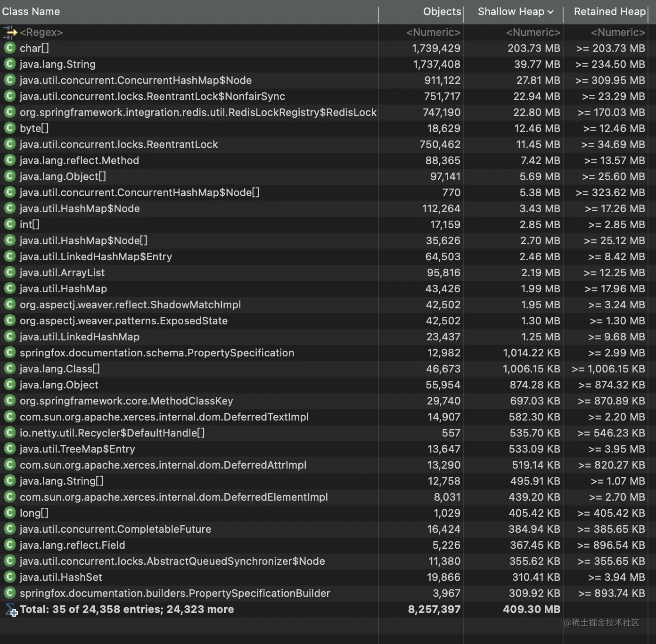
Task: Click the icon beside DeferredTextImpl
Action: [9, 417]
